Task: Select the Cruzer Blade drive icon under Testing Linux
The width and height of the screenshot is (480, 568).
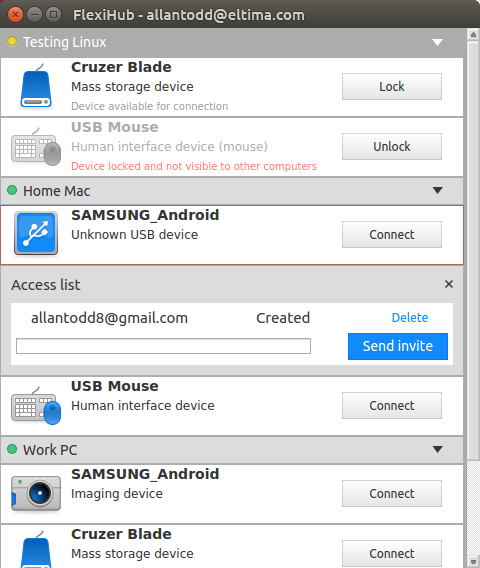Action: 36,86
